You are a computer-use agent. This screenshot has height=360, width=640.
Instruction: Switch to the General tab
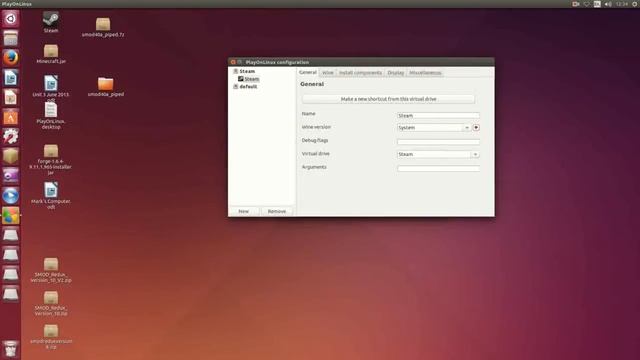click(308, 72)
